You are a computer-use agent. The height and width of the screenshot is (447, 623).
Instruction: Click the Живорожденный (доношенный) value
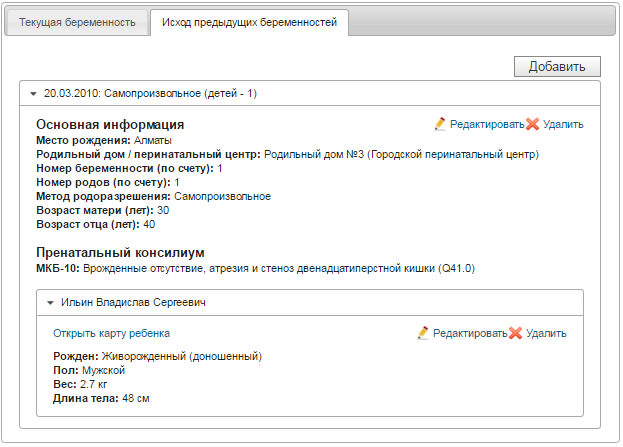[x=182, y=356]
